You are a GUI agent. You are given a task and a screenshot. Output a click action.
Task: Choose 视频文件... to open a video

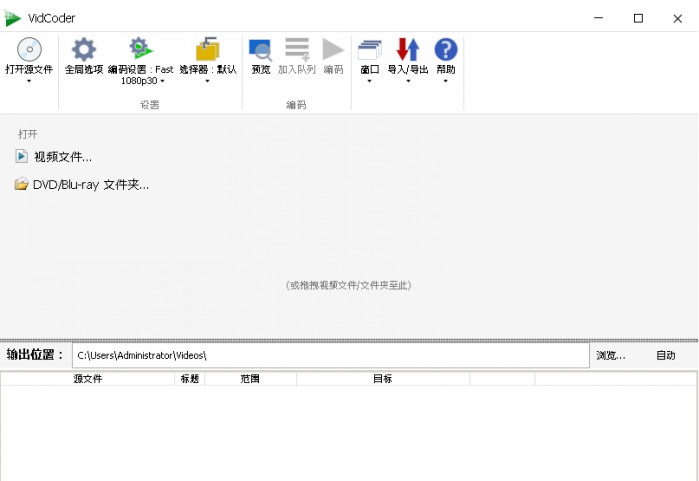[62, 156]
